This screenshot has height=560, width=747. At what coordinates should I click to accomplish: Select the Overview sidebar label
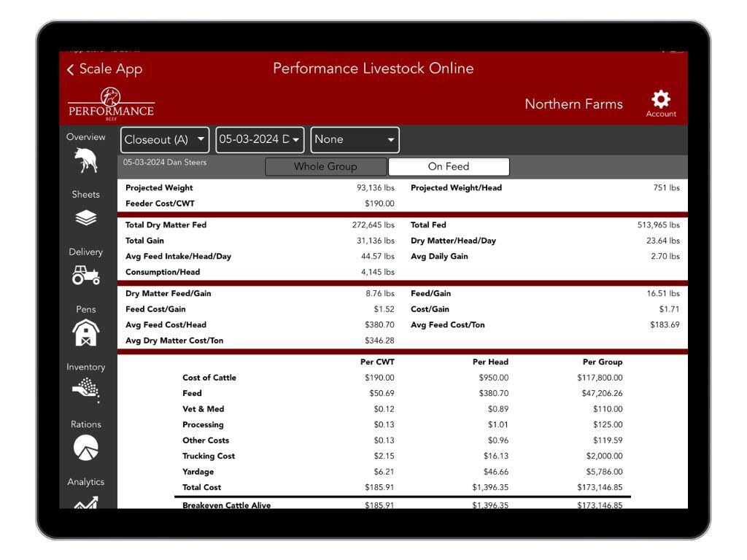pyautogui.click(x=86, y=137)
